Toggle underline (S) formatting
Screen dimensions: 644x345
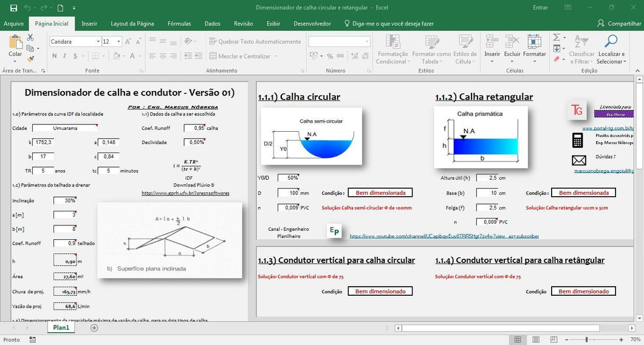75,56
